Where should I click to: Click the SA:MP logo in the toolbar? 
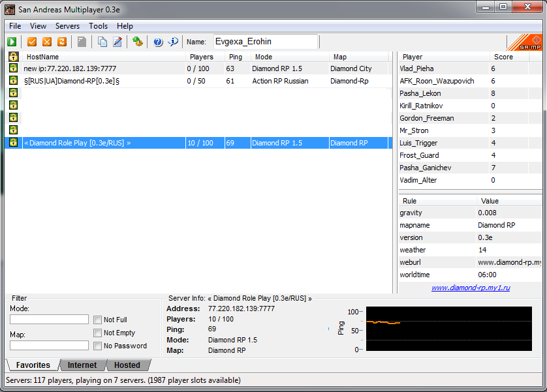pyautogui.click(x=525, y=42)
